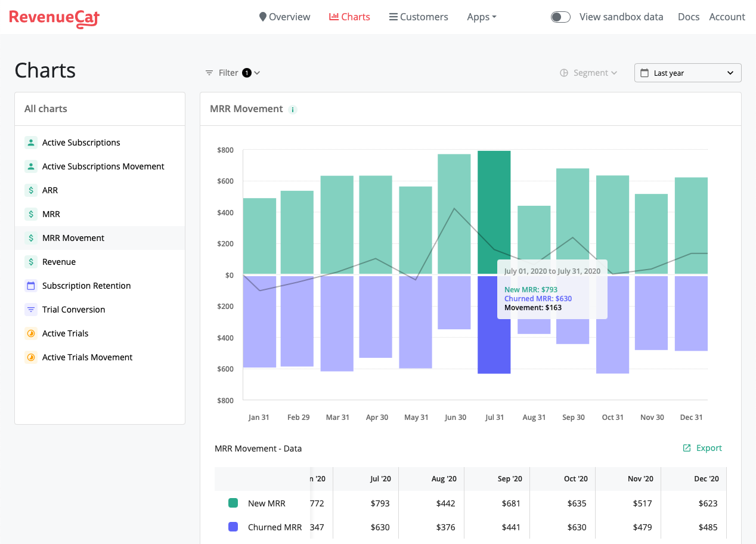
Task: Click the ARR dollar sign icon
Action: 31,190
